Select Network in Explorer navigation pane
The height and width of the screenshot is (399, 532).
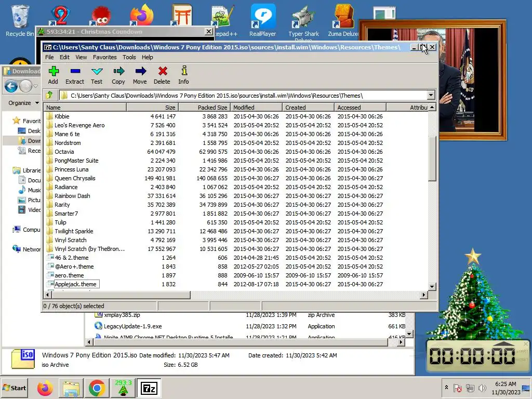32,249
